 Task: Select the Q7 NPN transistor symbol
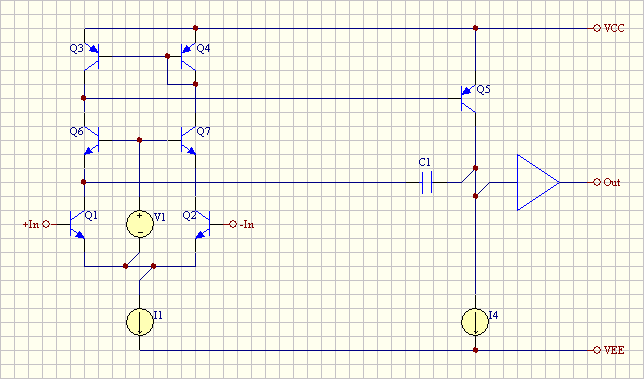[x=188, y=140]
